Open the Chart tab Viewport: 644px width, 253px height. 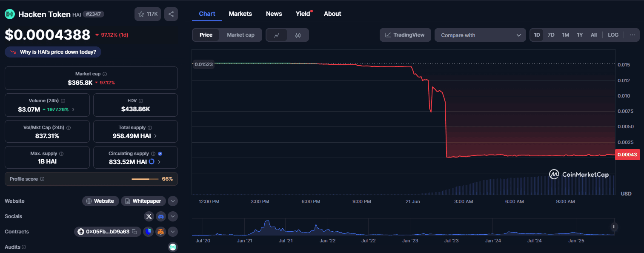207,14
